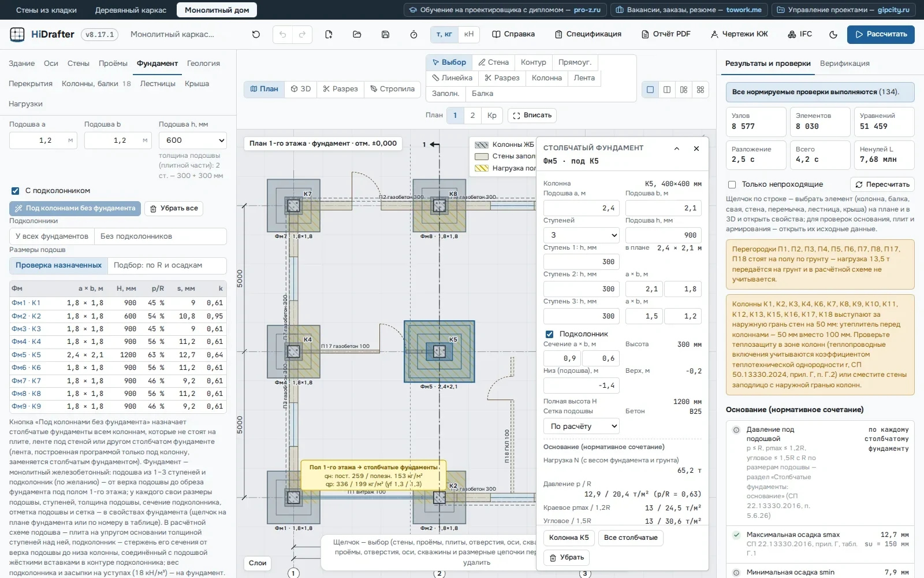Click the Рассчитать button
Screen dimensions: 924x578
coord(881,35)
